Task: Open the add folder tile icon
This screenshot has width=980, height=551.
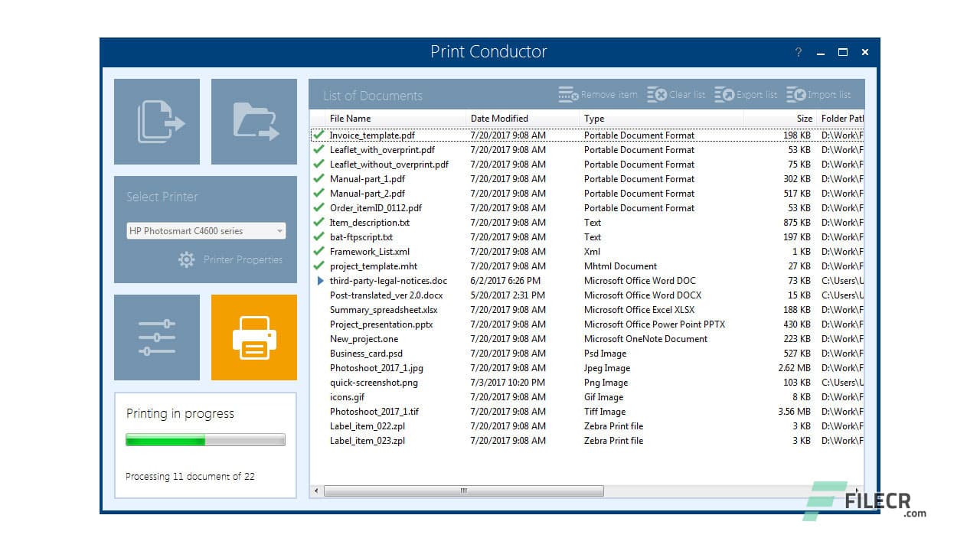Action: click(253, 121)
